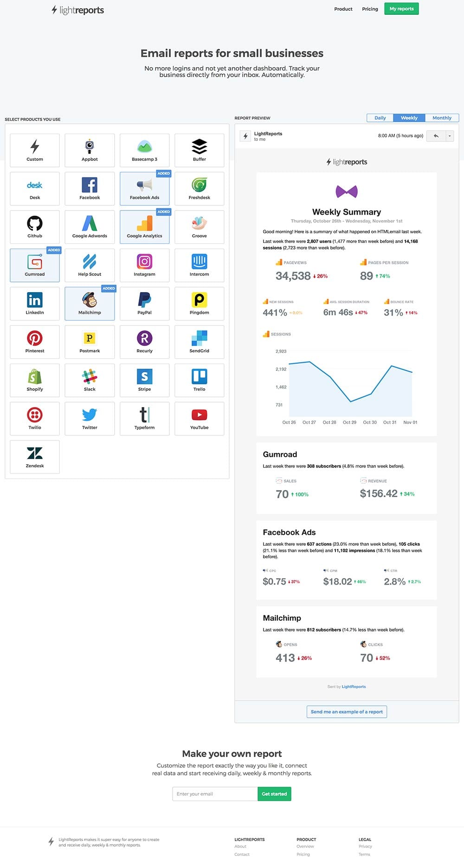Image resolution: width=464 pixels, height=868 pixels.
Task: Choose the Shopify tile
Action: click(x=35, y=380)
